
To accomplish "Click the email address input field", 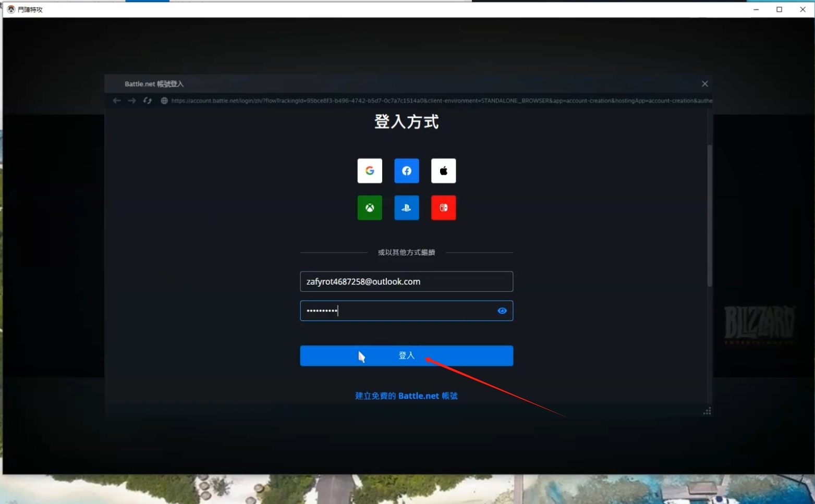I will 407,281.
